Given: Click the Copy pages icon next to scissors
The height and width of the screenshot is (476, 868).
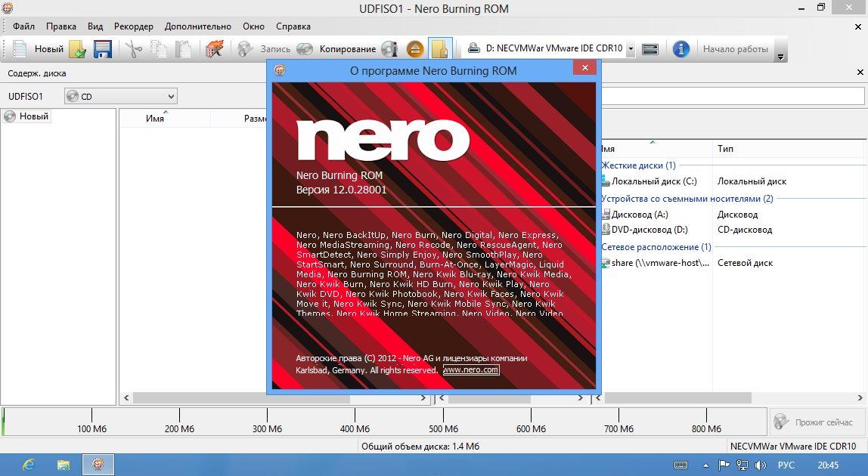Looking at the screenshot, I should point(159,48).
